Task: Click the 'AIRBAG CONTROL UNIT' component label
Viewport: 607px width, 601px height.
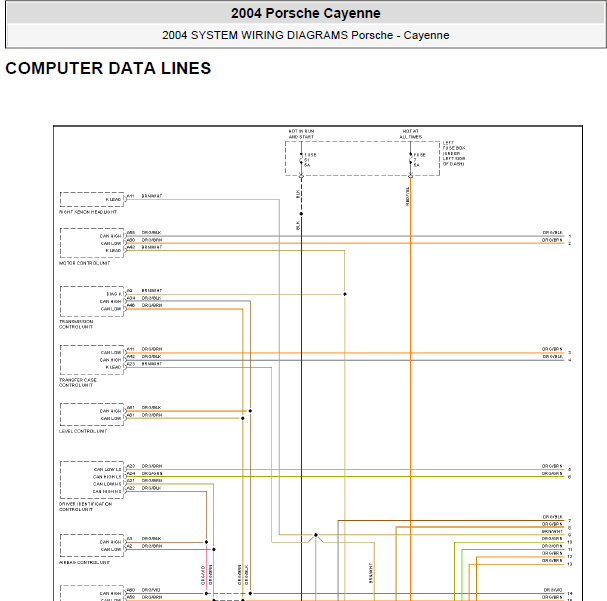Action: click(x=84, y=562)
